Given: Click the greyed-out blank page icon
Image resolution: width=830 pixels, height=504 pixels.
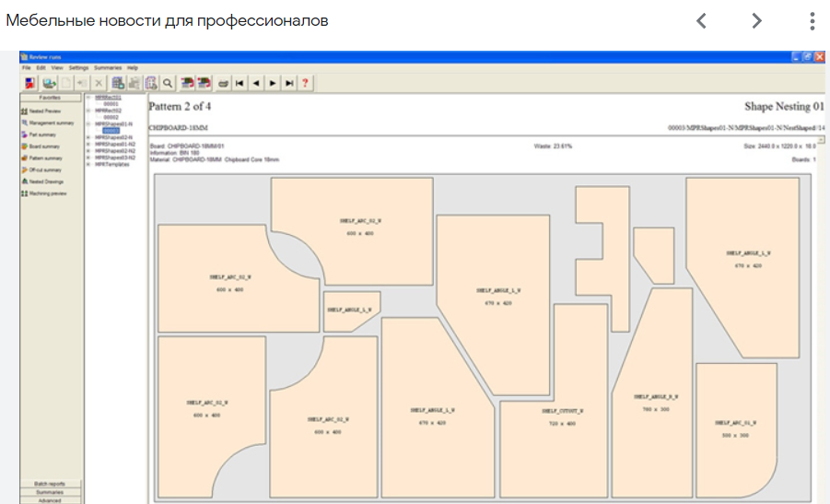Looking at the screenshot, I should [66, 83].
